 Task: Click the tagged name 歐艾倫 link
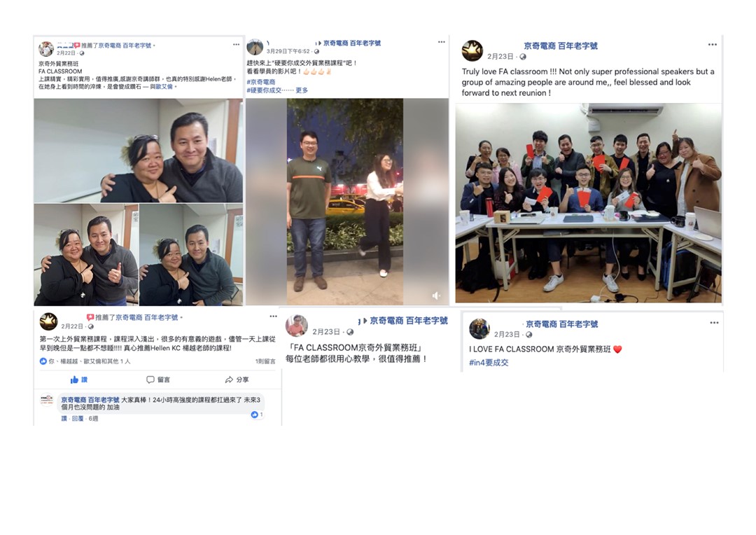pyautogui.click(x=164, y=87)
